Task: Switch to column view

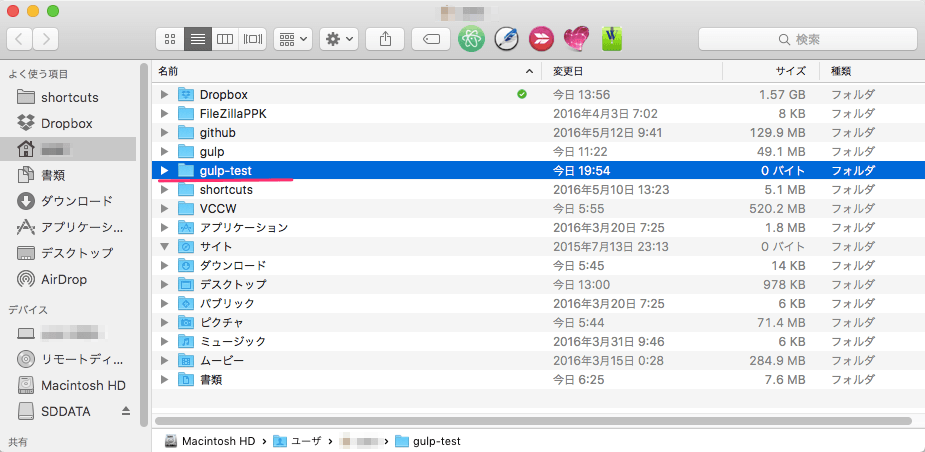Action: click(x=225, y=40)
